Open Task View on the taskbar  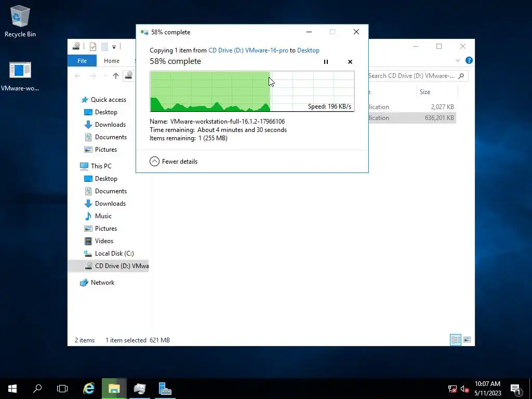pos(62,389)
